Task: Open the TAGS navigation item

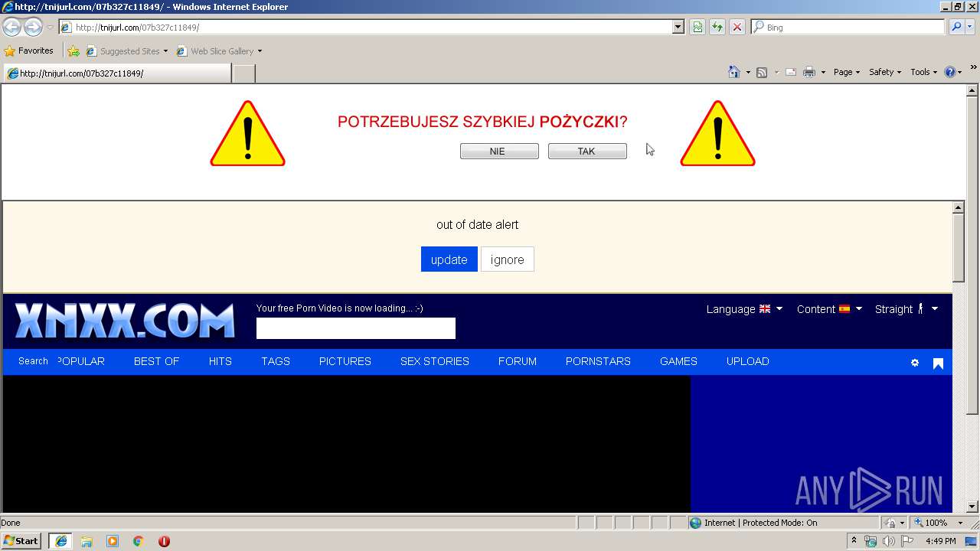Action: pyautogui.click(x=276, y=361)
